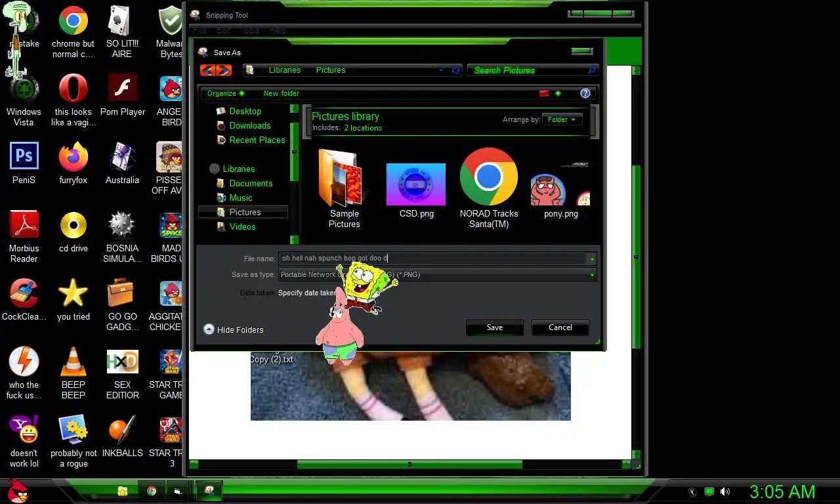Click Snipping Tool horizontal scrollbar thumb

(x=409, y=465)
